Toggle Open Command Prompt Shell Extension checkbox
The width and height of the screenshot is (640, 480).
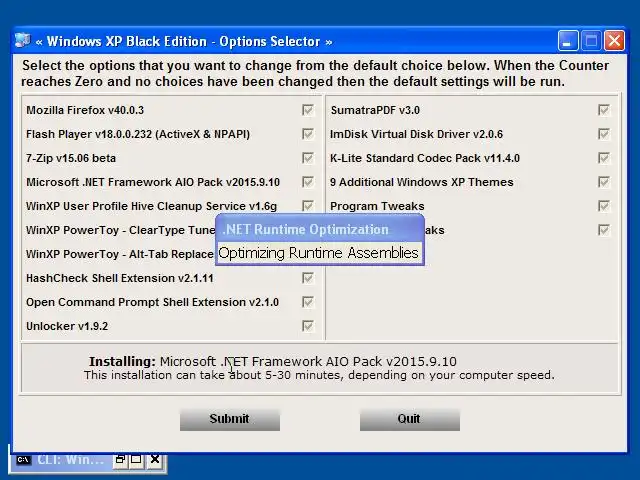point(308,302)
